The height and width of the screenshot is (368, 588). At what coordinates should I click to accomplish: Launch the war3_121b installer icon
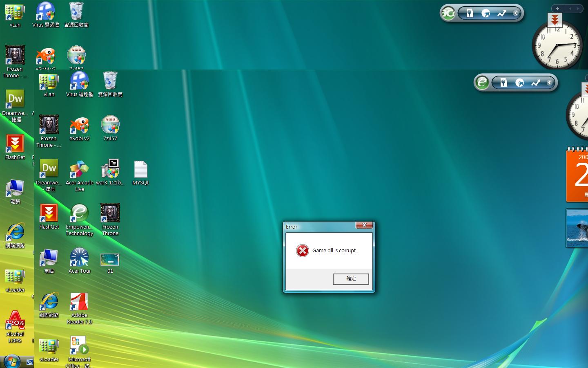pyautogui.click(x=110, y=170)
